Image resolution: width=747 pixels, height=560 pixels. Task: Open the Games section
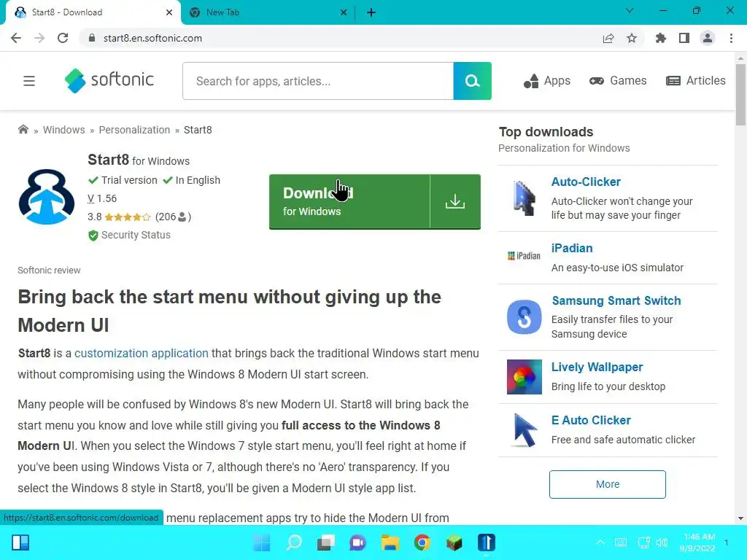(618, 80)
